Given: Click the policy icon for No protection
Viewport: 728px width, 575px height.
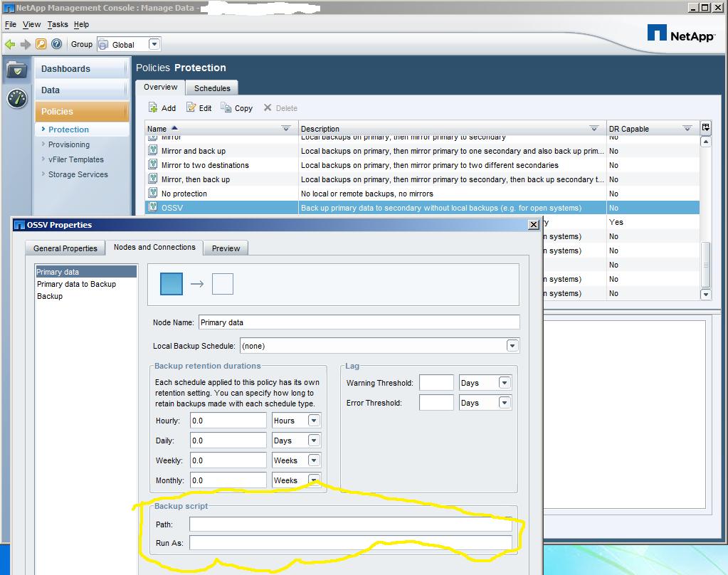Looking at the screenshot, I should [x=153, y=193].
